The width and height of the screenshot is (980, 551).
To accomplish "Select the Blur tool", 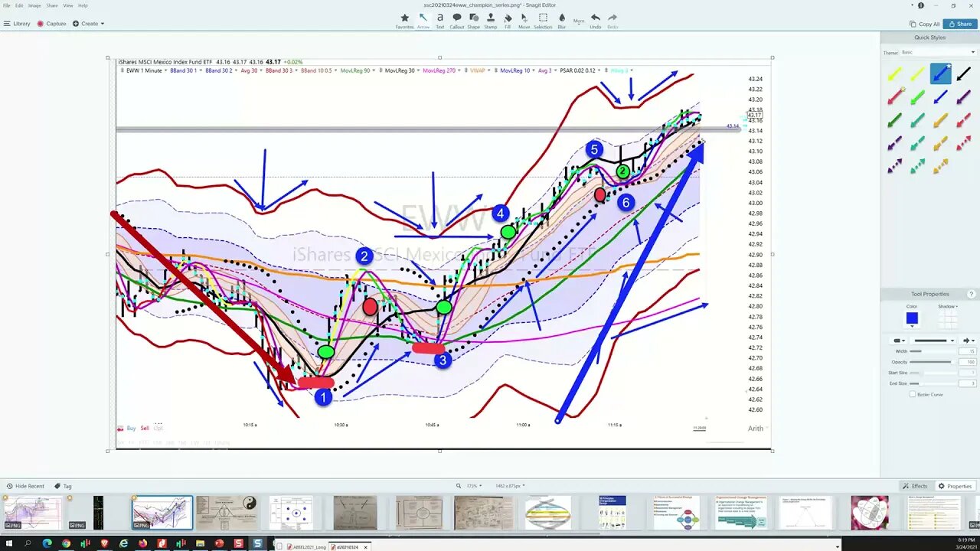I will [562, 21].
